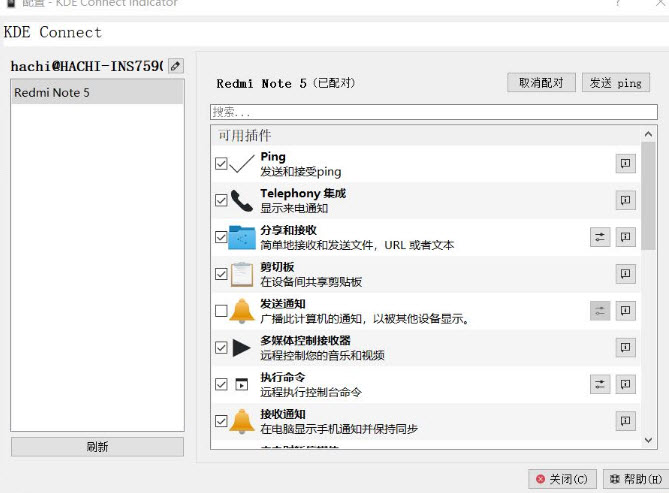Click the 帮助(H) help button

pos(636,479)
